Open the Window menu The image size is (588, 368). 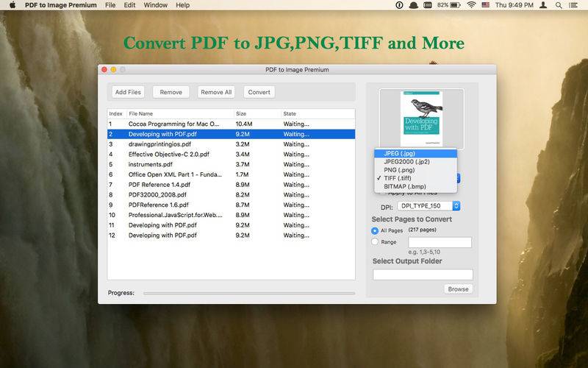point(156,5)
